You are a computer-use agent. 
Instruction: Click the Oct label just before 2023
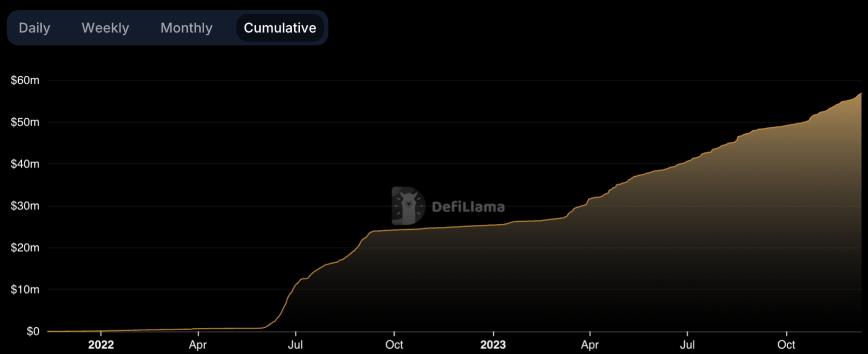394,345
